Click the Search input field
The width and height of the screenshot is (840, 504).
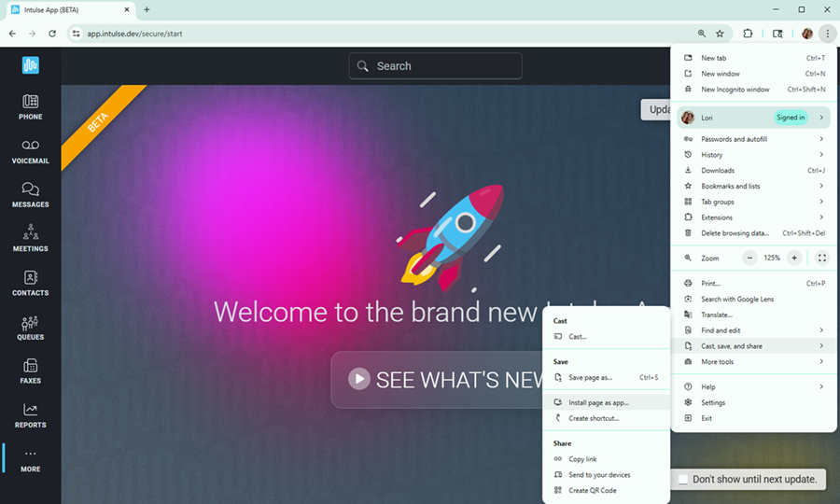click(x=435, y=66)
